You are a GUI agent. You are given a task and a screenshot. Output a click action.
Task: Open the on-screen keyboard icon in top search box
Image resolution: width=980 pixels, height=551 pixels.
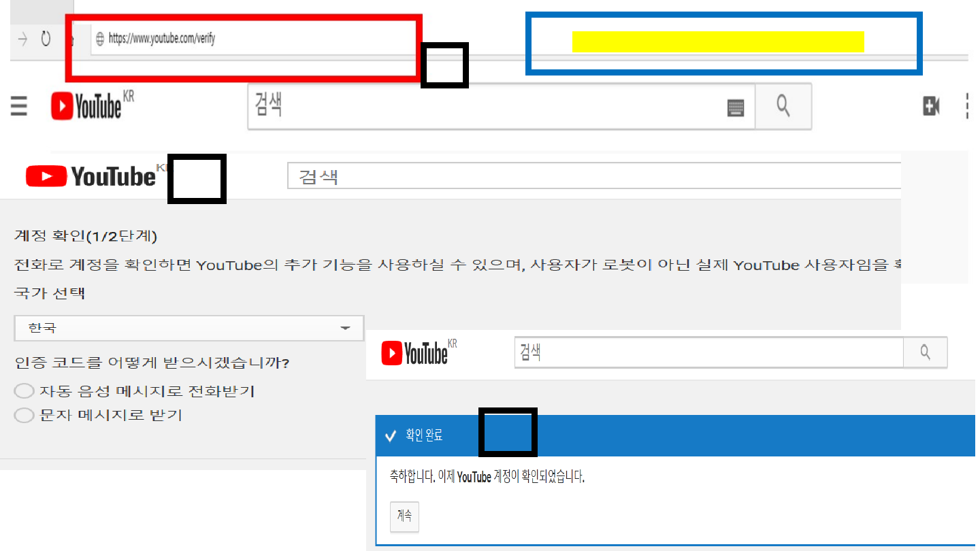(736, 107)
